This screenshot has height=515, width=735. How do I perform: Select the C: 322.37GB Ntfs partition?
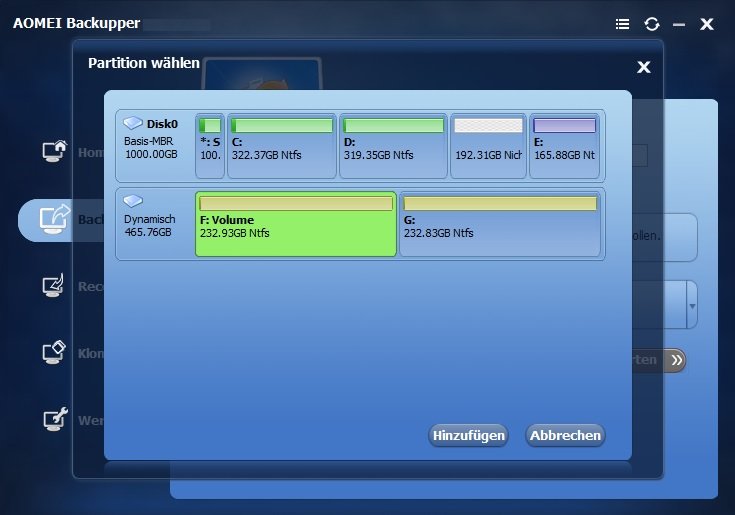point(282,146)
